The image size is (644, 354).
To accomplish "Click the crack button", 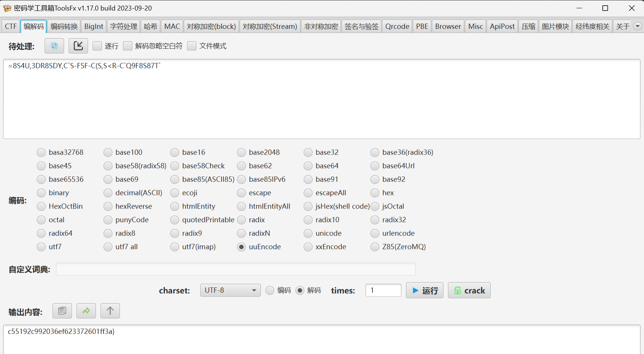I will coord(469,290).
